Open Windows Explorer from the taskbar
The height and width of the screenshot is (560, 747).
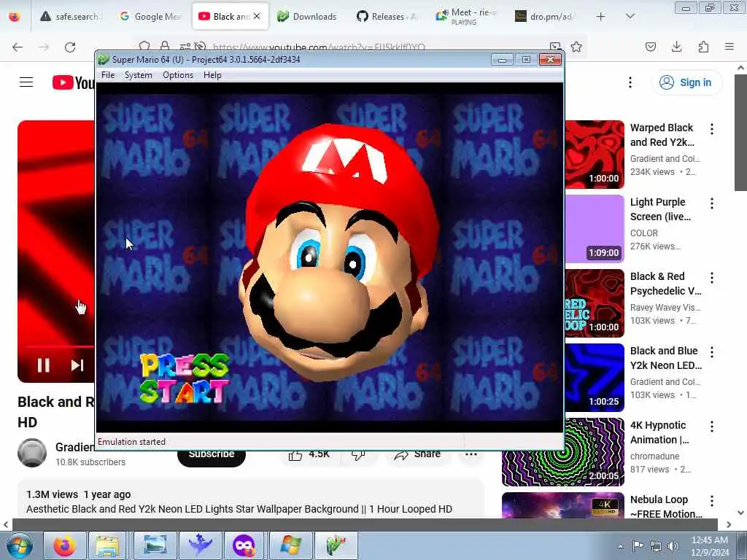coord(108,545)
